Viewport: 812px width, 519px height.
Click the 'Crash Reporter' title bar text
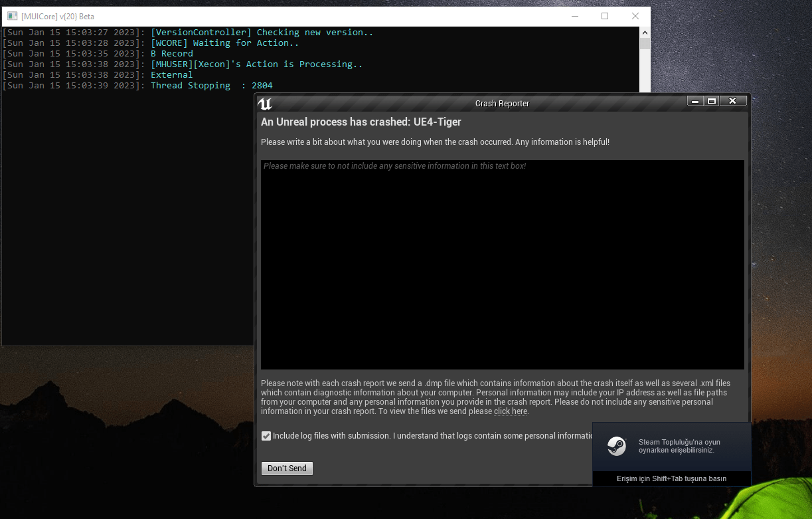(502, 104)
